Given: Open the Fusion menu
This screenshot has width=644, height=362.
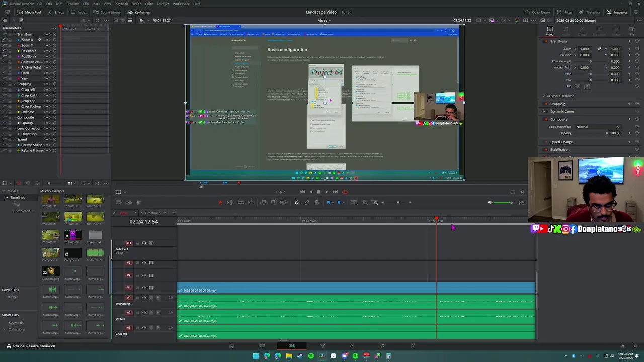Looking at the screenshot, I should coord(136,4).
